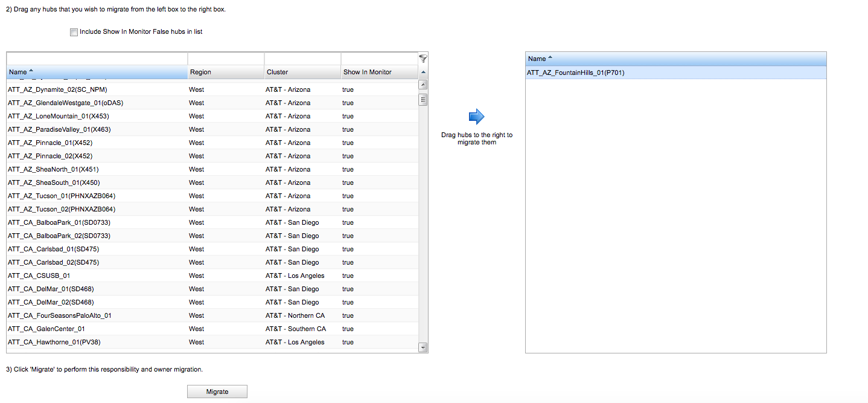Click the scroll-up arrow of hub list

click(423, 85)
